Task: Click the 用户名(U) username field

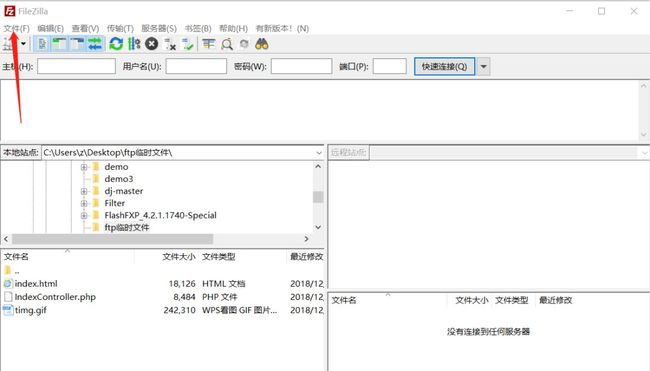Action: point(196,66)
